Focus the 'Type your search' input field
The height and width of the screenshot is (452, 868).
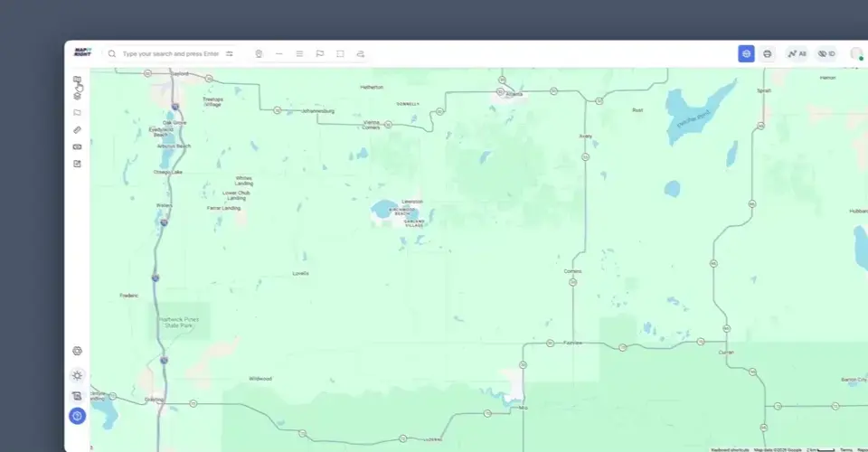pos(171,53)
